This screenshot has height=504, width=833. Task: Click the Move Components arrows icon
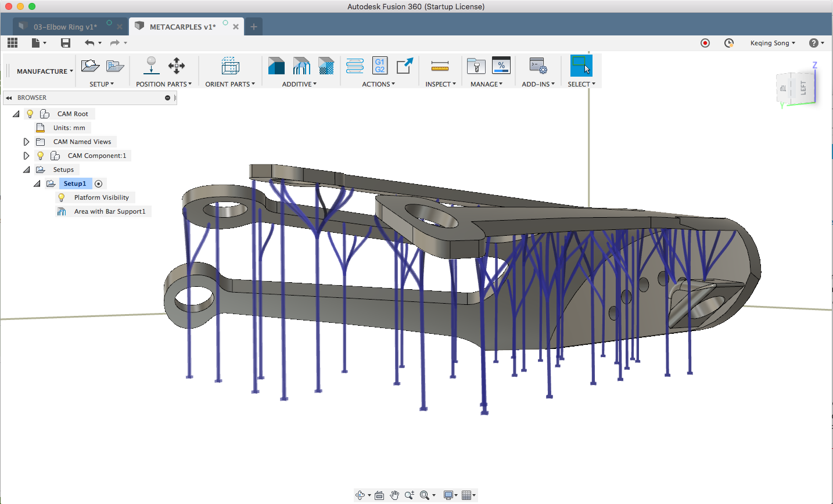coord(177,66)
